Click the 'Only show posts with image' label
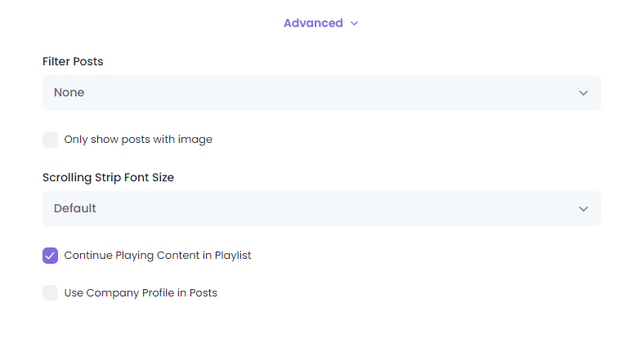The height and width of the screenshot is (343, 644). point(138,140)
